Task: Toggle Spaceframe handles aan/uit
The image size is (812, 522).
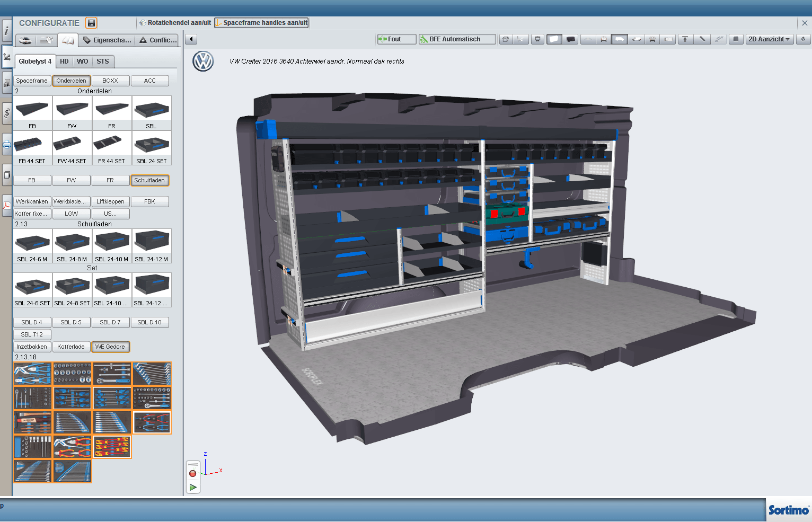Action: pyautogui.click(x=262, y=23)
